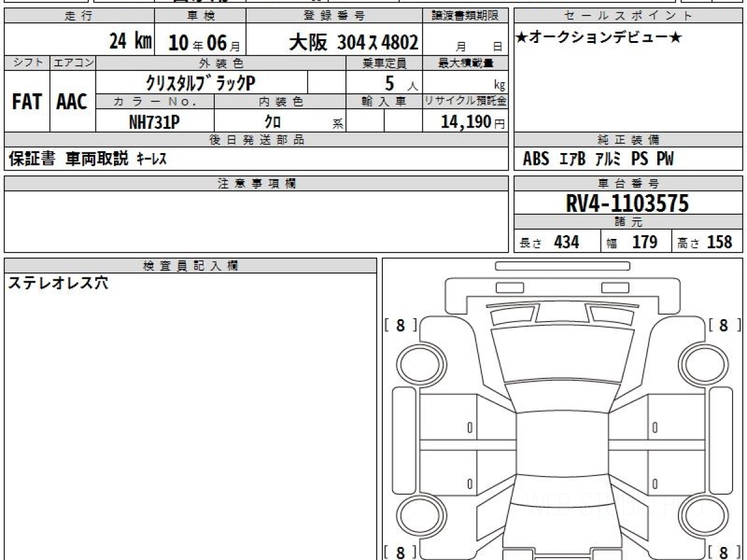
Task: Click the seating capacity value "5 人"
Action: (401, 82)
